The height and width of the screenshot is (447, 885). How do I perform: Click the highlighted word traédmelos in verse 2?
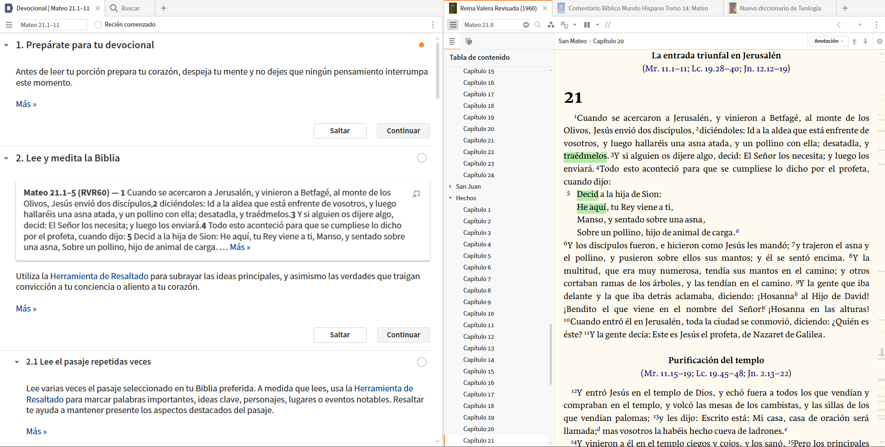pos(585,156)
